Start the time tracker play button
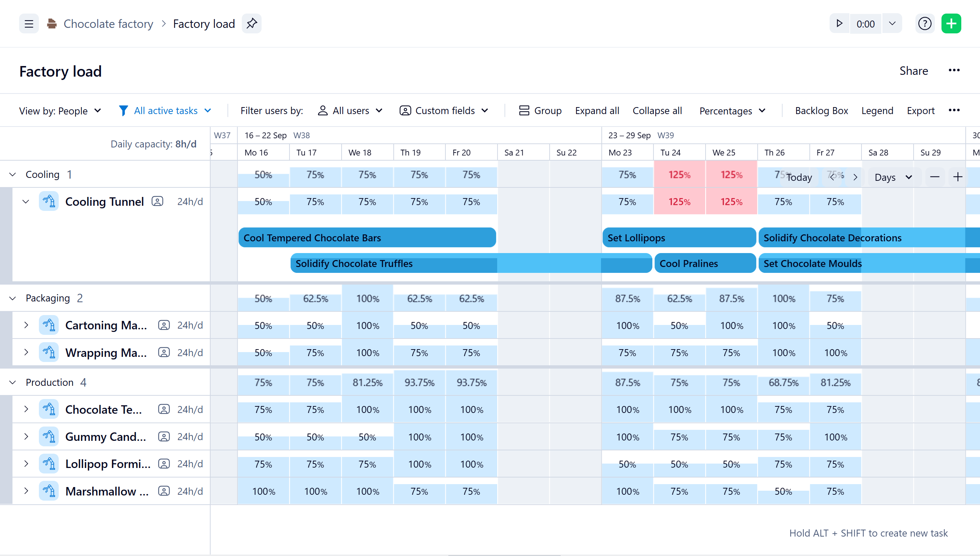Image resolution: width=980 pixels, height=556 pixels. pyautogui.click(x=839, y=24)
